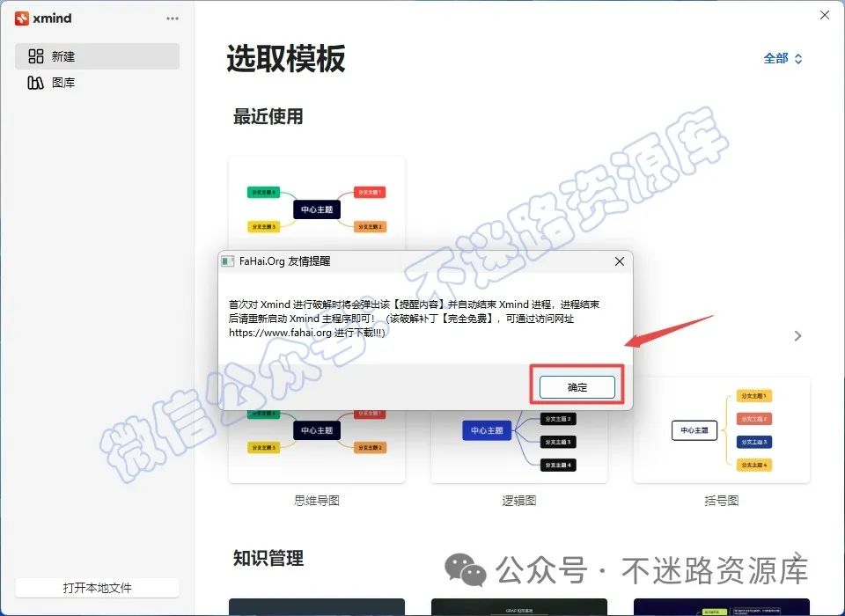Open the 全部 filter dropdown
845x616 pixels.
(783, 58)
